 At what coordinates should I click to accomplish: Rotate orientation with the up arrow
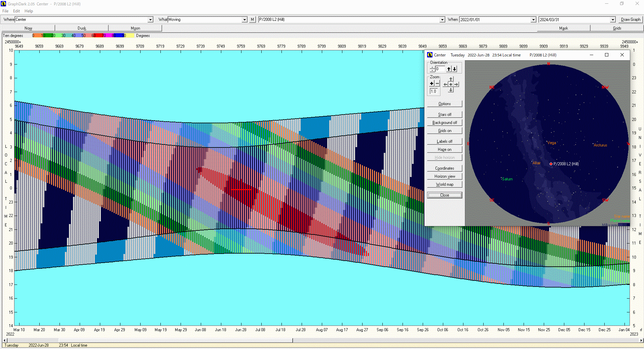(449, 69)
